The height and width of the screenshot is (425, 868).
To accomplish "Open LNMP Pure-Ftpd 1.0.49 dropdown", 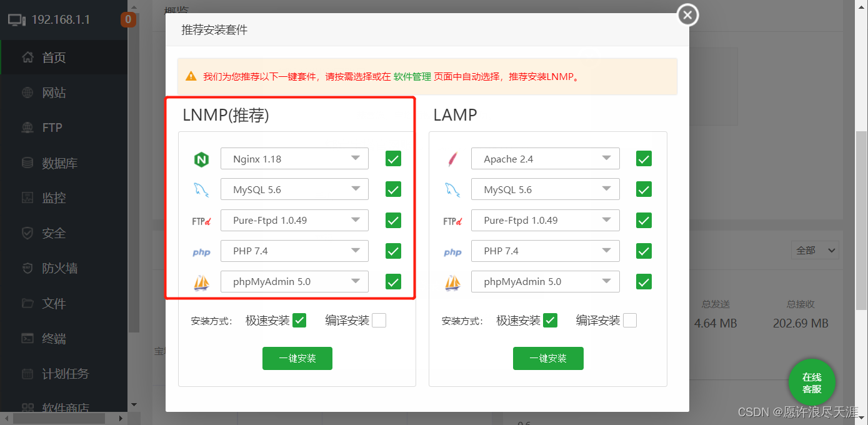I will [x=294, y=220].
